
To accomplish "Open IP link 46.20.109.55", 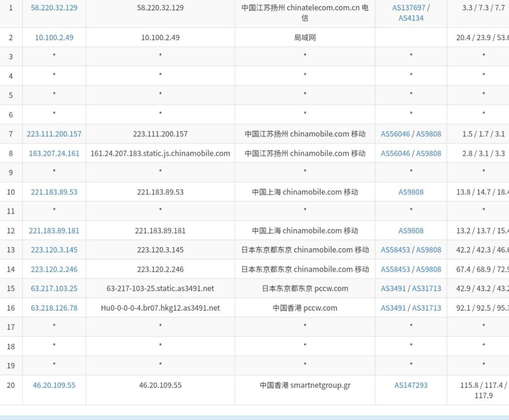I will [x=54, y=385].
